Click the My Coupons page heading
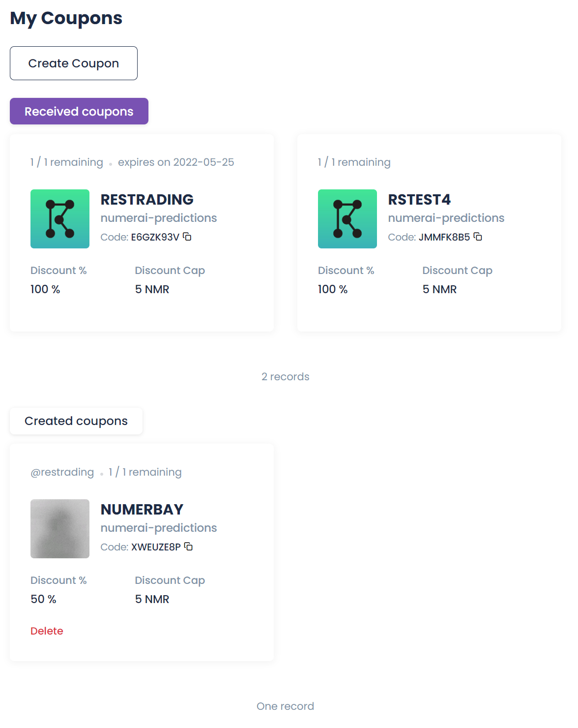The width and height of the screenshot is (578, 728). point(66,18)
